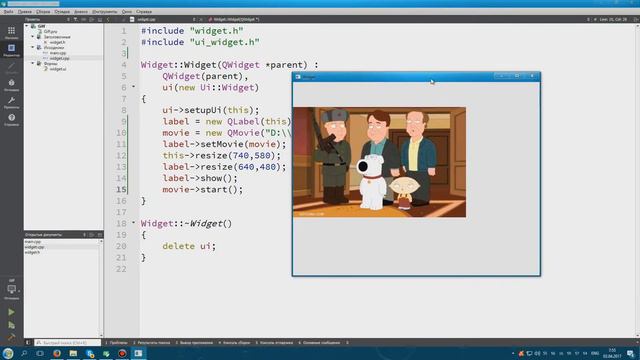Image resolution: width=640 pixels, height=360 pixels.
Task: Launch Firefox from the taskbar
Action: coord(57,353)
